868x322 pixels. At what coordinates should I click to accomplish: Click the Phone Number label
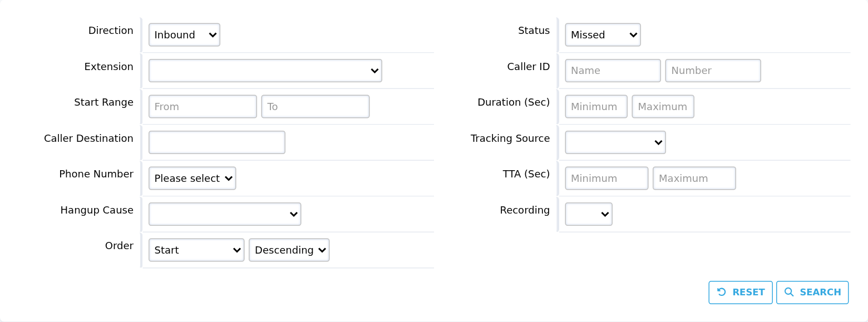[x=96, y=174]
